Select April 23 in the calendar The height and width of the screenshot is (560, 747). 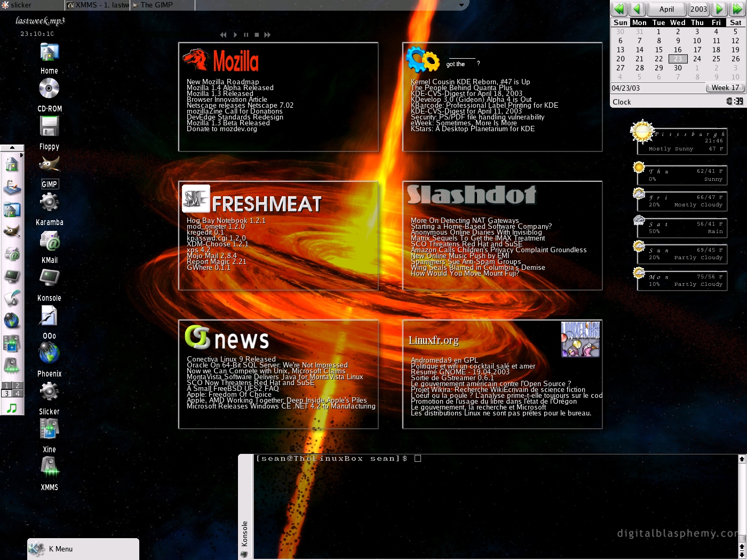point(678,59)
